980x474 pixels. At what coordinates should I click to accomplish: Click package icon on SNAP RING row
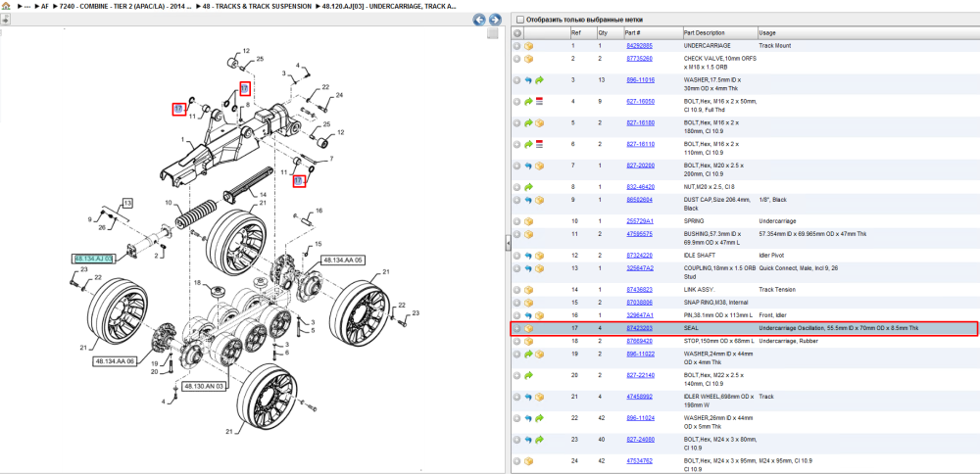coord(528,303)
